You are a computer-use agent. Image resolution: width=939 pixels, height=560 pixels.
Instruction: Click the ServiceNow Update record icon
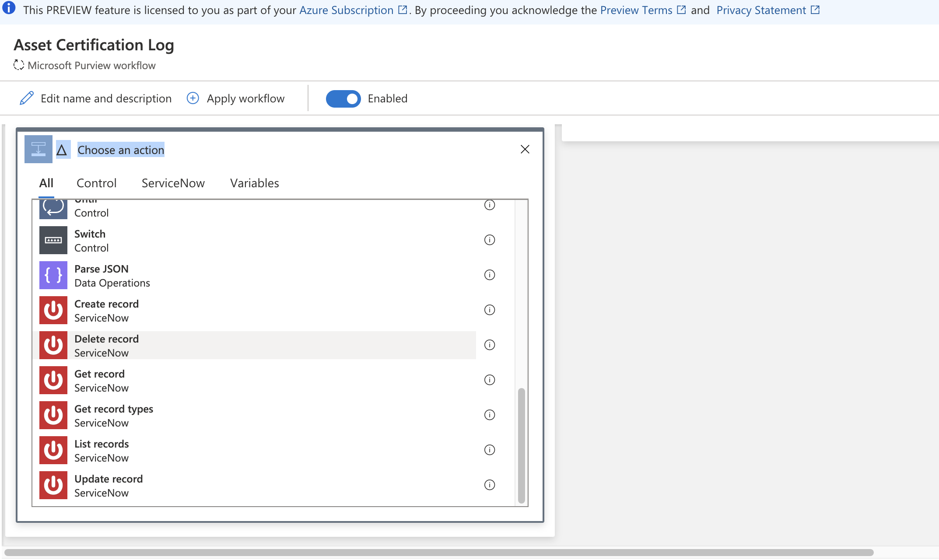pyautogui.click(x=53, y=485)
